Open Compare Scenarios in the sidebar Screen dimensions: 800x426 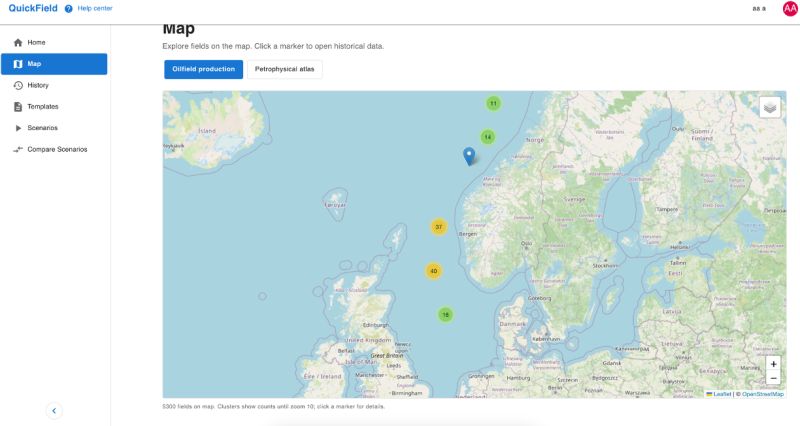(54, 149)
